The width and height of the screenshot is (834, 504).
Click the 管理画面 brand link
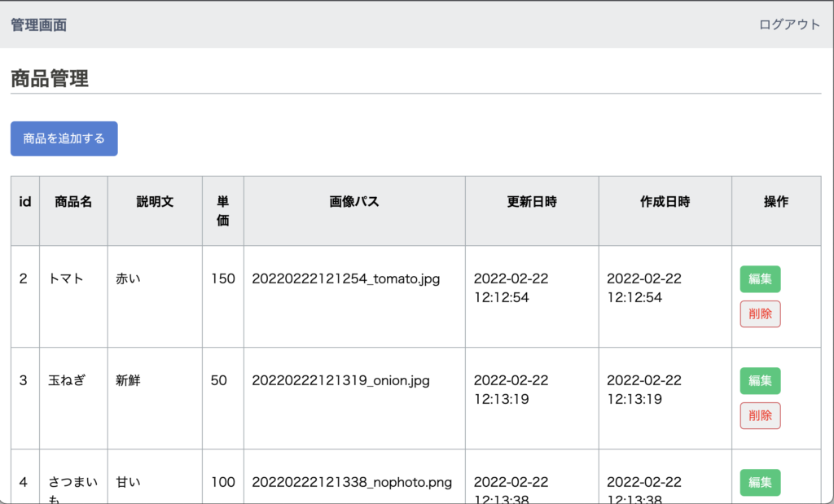[39, 24]
